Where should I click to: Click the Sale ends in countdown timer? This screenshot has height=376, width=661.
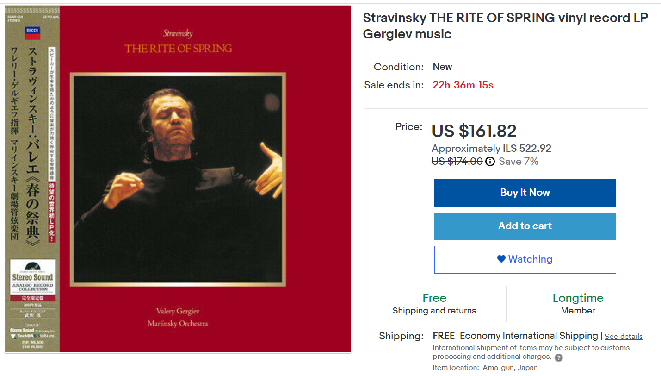462,85
